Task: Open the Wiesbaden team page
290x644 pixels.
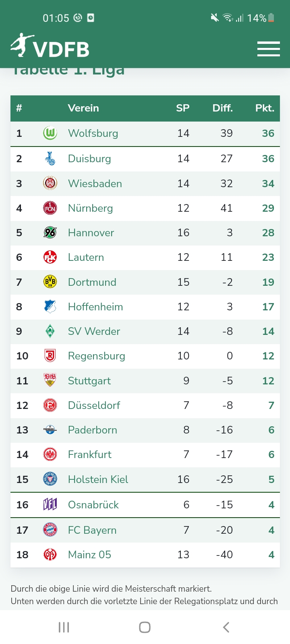Action: coord(95,184)
